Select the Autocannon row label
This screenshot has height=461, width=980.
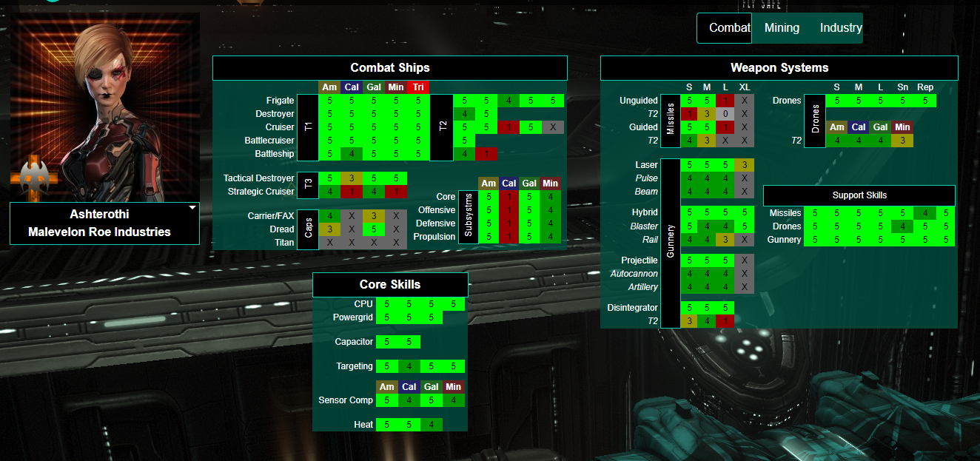[x=634, y=274]
